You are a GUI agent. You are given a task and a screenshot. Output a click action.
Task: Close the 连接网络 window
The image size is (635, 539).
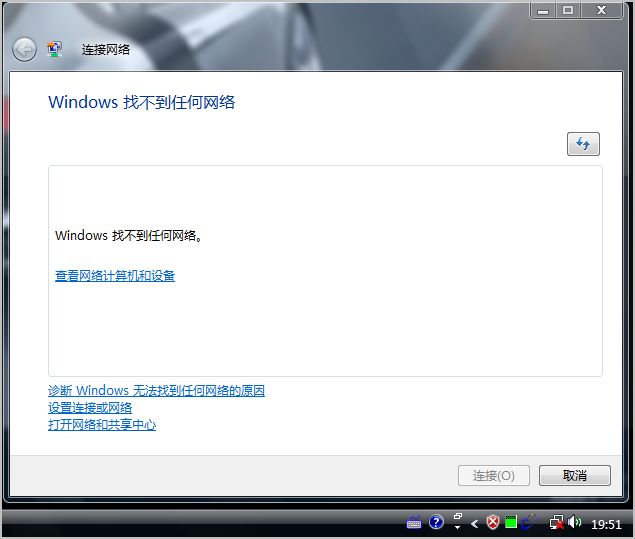click(x=602, y=10)
